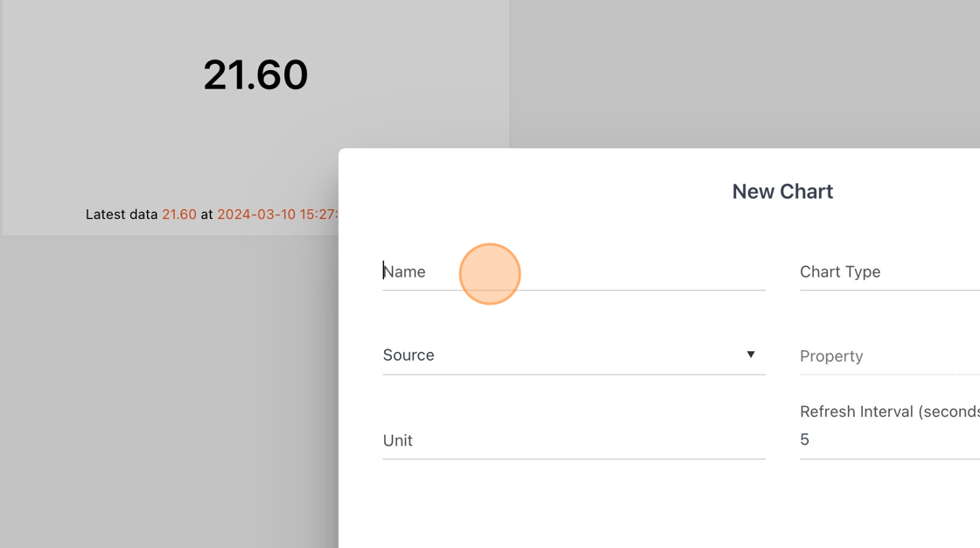Click the Latest data label text
Screen dimensions: 980x548
click(122, 214)
